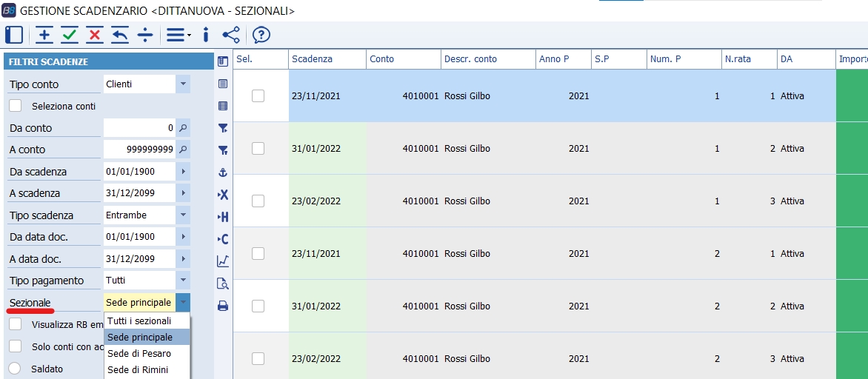Check Sel. box for 23/02/2022 Num. P 1 row
The width and height of the screenshot is (868, 379).
click(258, 201)
